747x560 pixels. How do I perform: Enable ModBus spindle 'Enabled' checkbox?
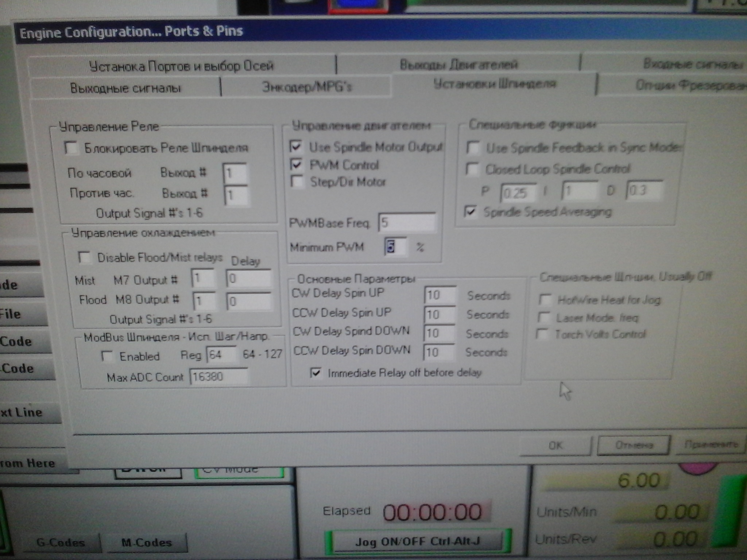click(107, 356)
